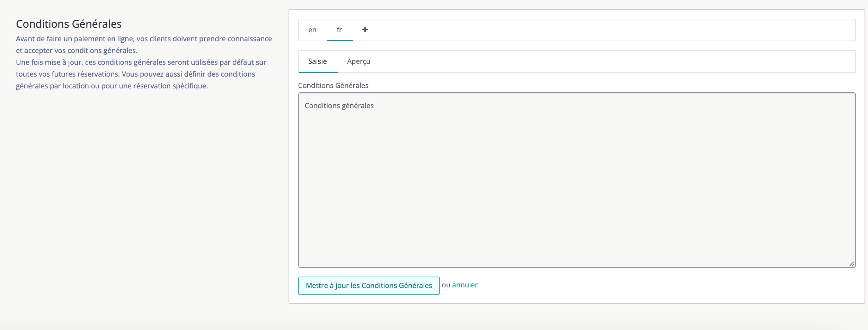The image size is (868, 330).
Task: Add a new language with the plus icon
Action: tap(365, 30)
